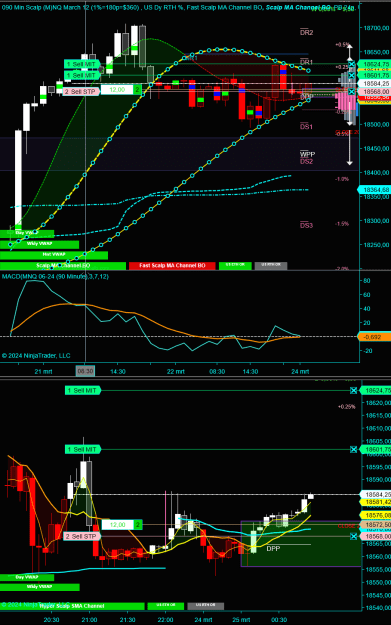Cancel the 18568,00 Sell STP order in top chart
391x625 pixels.
click(351, 92)
